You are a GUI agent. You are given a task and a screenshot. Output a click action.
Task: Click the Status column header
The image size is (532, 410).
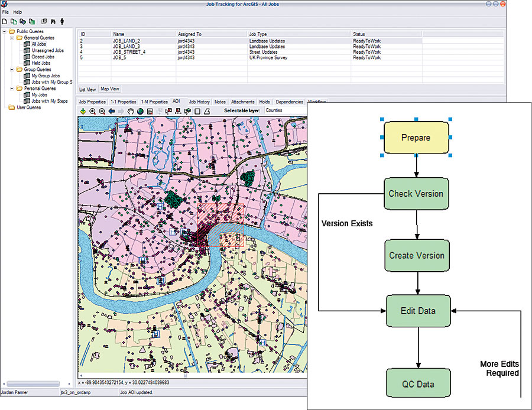click(386, 34)
